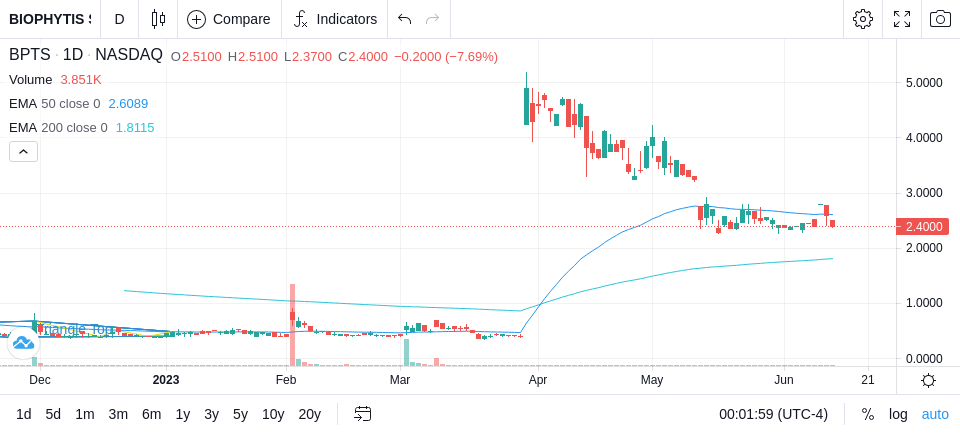960x433 pixels.
Task: Toggle percent scale mode
Action: pyautogui.click(x=868, y=415)
